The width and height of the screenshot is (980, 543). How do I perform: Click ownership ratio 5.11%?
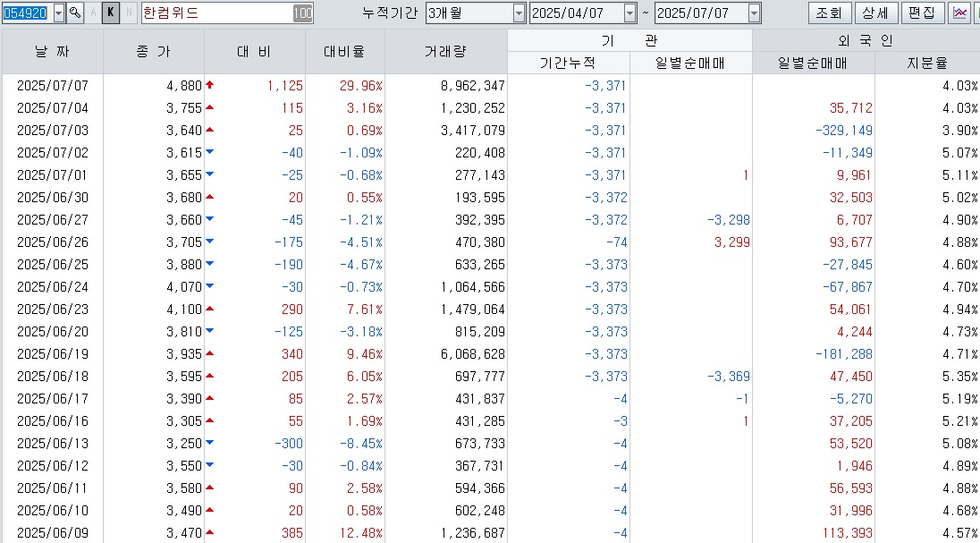(x=960, y=175)
